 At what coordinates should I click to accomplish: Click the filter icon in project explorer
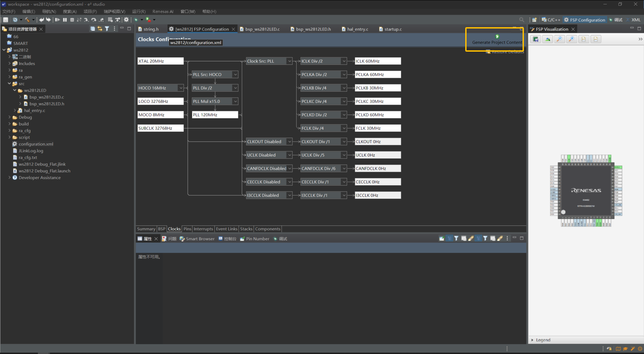tap(107, 29)
